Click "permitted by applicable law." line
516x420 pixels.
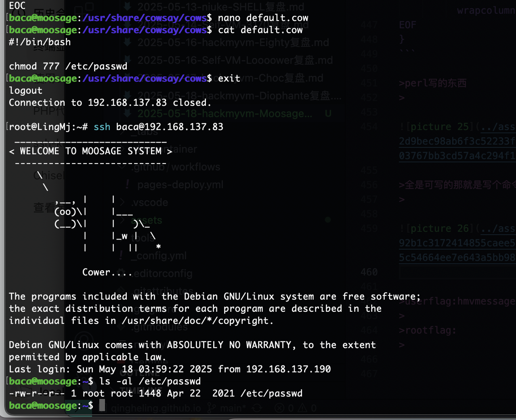click(88, 357)
